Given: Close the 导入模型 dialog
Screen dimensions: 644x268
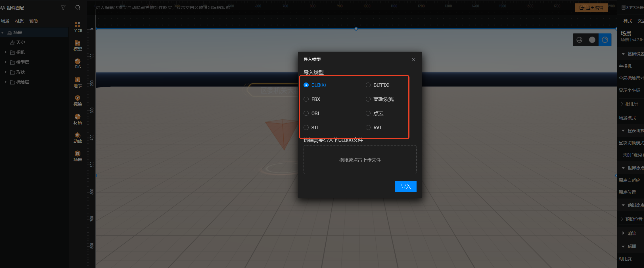Looking at the screenshot, I should 413,60.
